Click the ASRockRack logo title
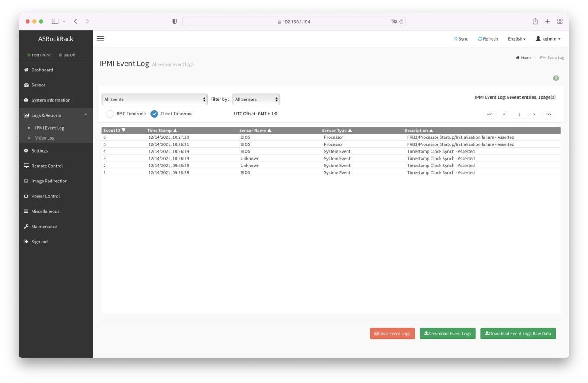 coord(56,39)
